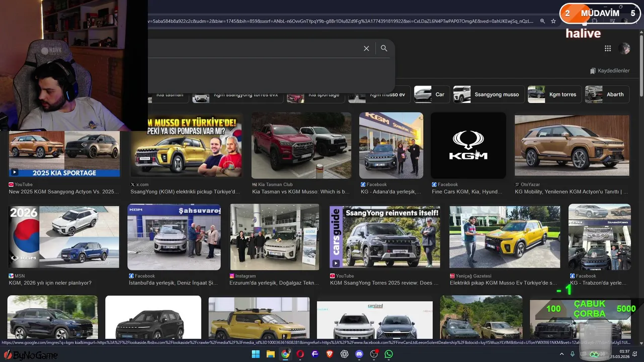The image size is (644, 362).
Task: Open the black SUV on white background image
Action: (153, 317)
